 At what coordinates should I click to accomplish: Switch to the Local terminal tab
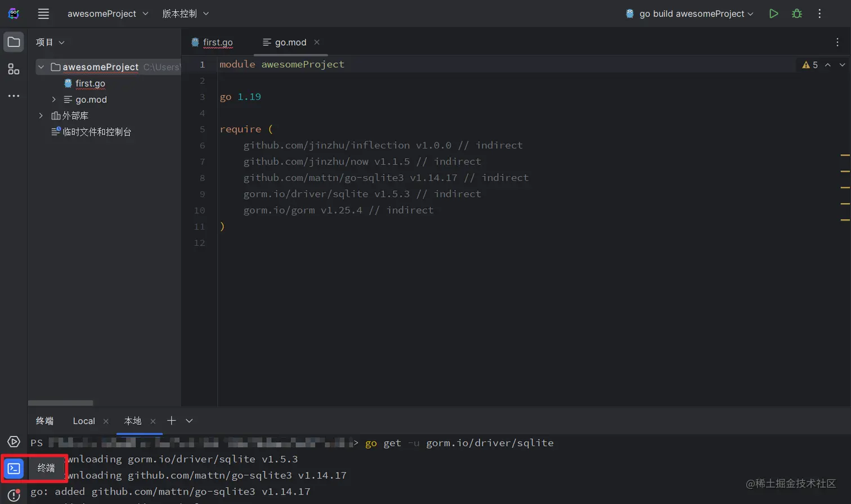click(84, 421)
